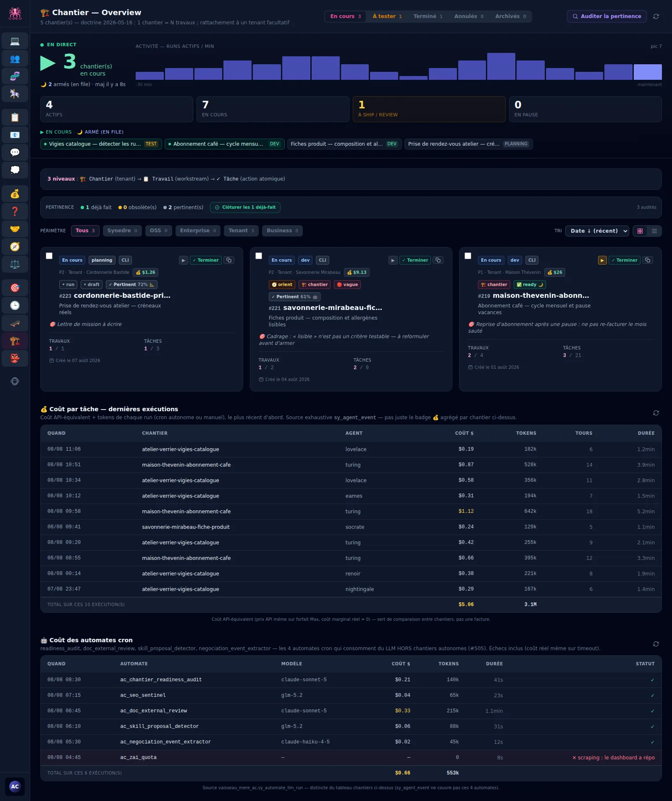Open the target bullseye sidebar icon
The image size is (672, 801).
tap(15, 288)
